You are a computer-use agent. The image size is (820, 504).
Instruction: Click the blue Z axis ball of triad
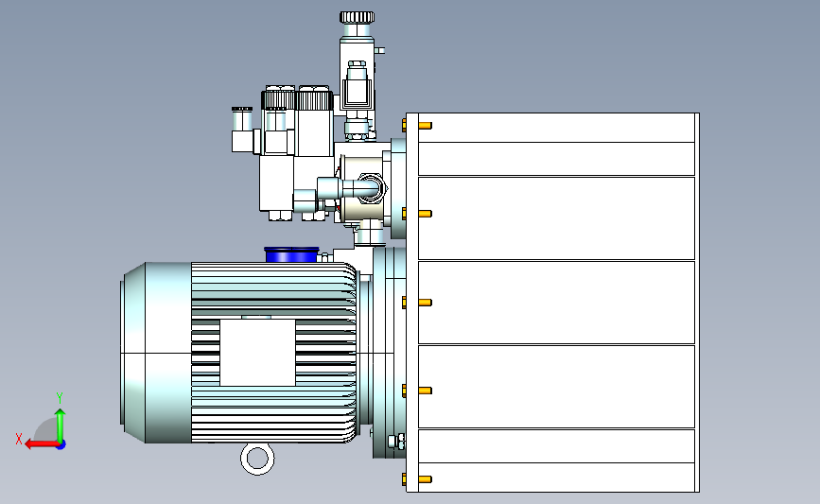[x=61, y=445]
